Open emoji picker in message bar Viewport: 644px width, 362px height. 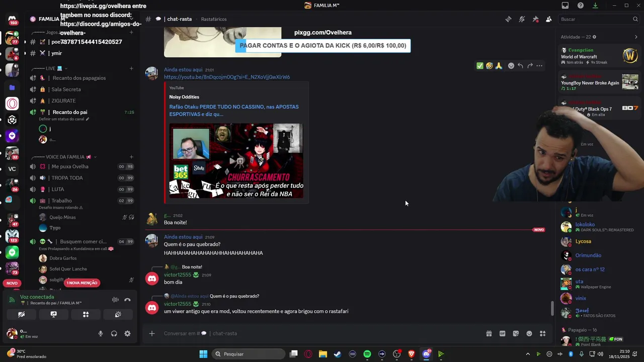529,333
